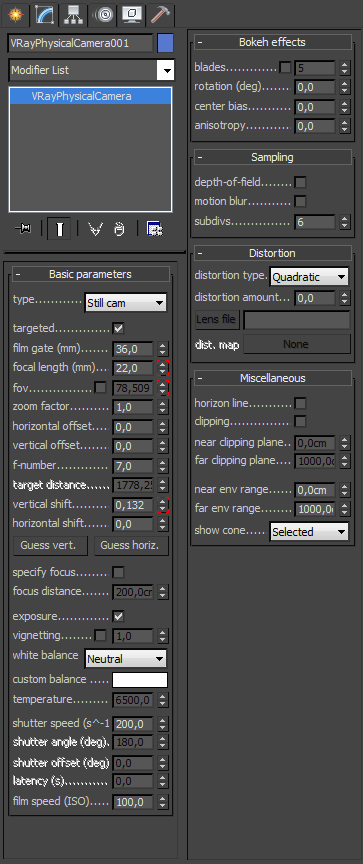Click the subdivs spinner arrows

click(x=345, y=222)
